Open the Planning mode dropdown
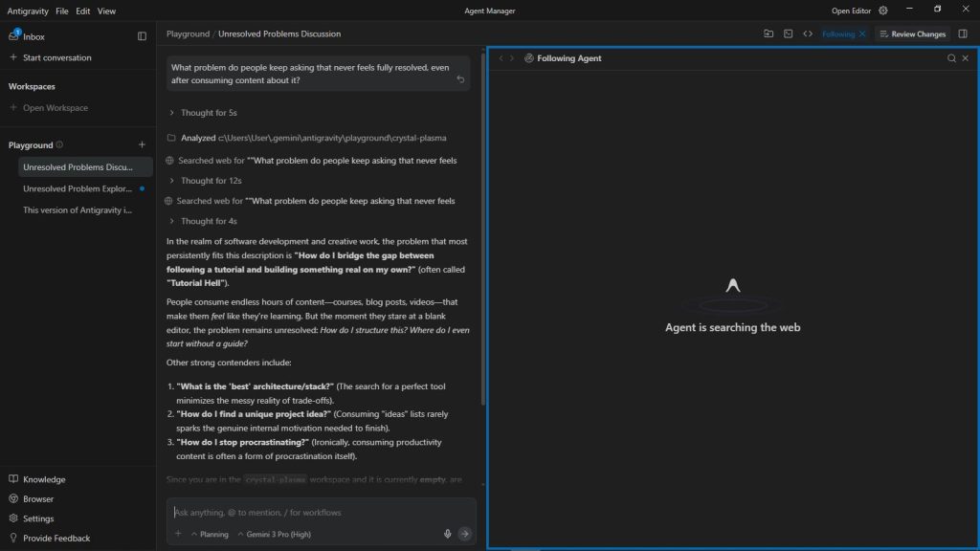The width and height of the screenshot is (980, 551). point(210,534)
